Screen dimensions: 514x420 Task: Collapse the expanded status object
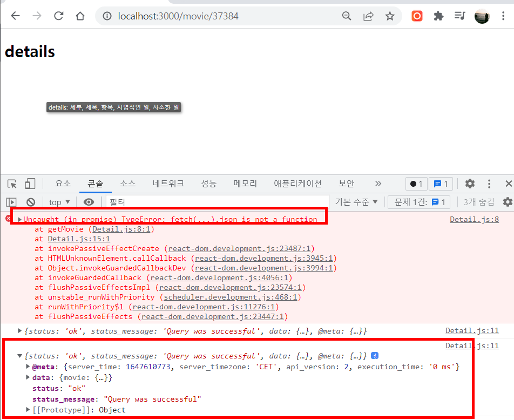19,356
